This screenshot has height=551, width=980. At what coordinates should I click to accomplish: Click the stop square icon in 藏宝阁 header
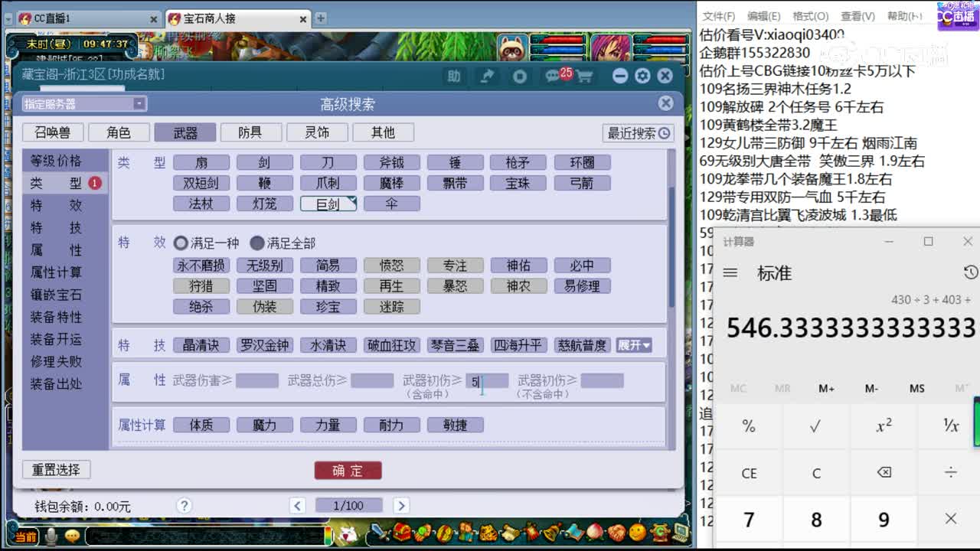[x=520, y=76]
